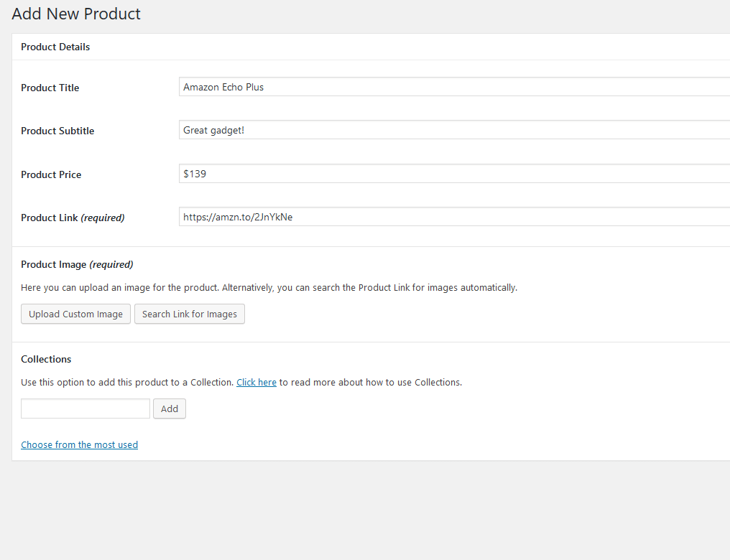Select the 'Product Details' panel header
Screen dimensions: 730x560
(55, 47)
